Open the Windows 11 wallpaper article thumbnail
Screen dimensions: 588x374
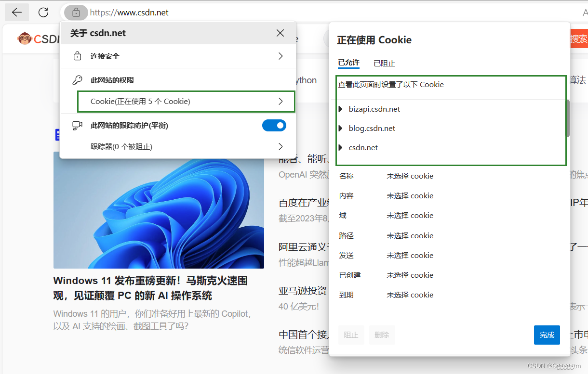[159, 210]
